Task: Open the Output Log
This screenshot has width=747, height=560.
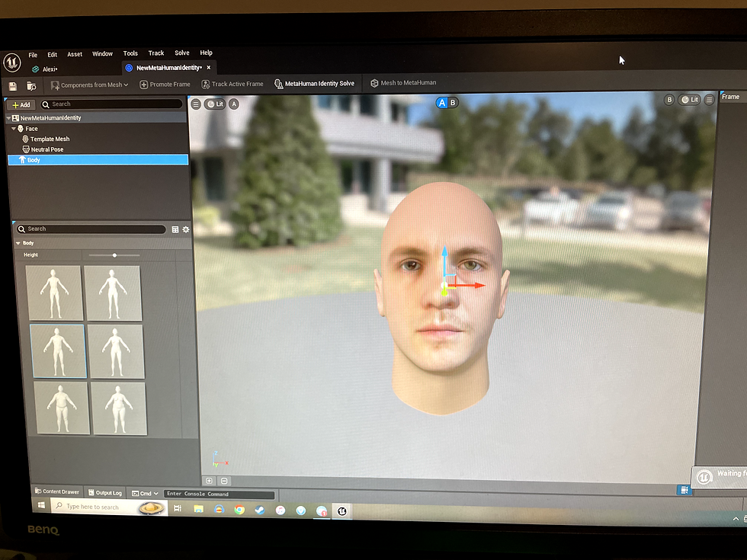Action: [105, 493]
